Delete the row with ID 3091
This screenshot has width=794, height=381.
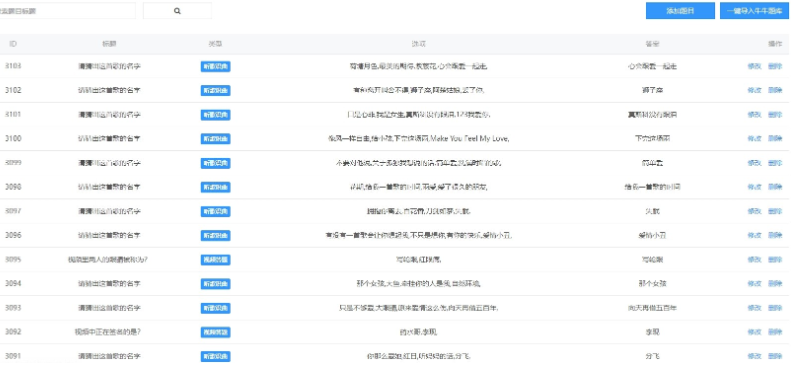point(775,356)
